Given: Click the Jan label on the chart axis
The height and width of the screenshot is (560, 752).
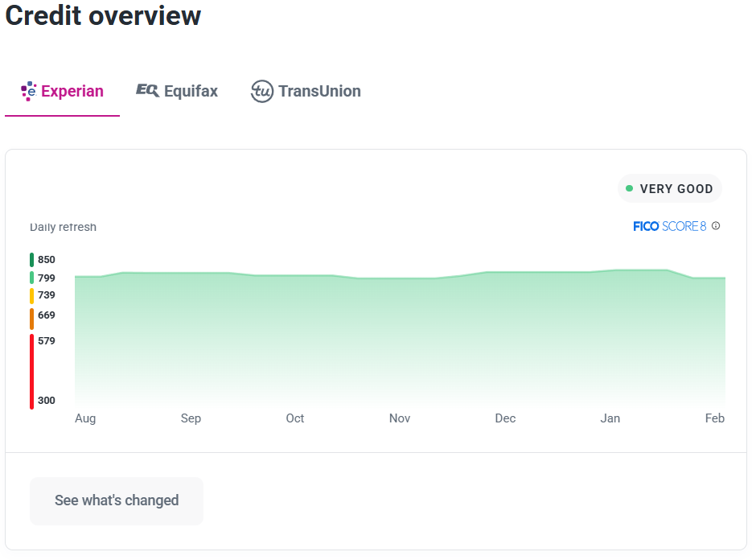Looking at the screenshot, I should 610,418.
